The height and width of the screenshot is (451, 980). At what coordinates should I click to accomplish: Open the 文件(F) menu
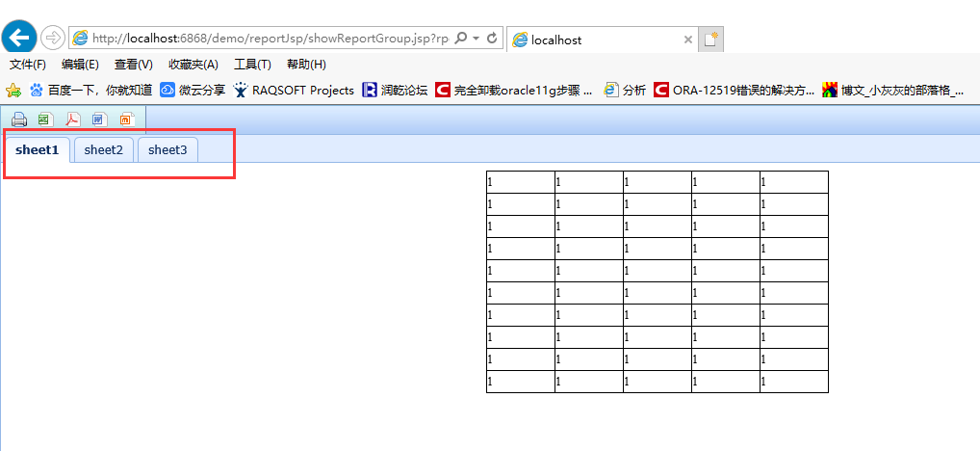click(x=28, y=65)
